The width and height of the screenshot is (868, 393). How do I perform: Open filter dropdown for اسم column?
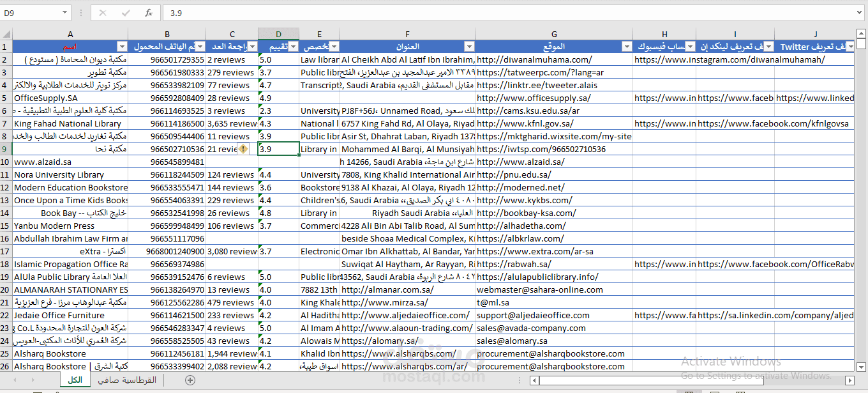click(122, 47)
